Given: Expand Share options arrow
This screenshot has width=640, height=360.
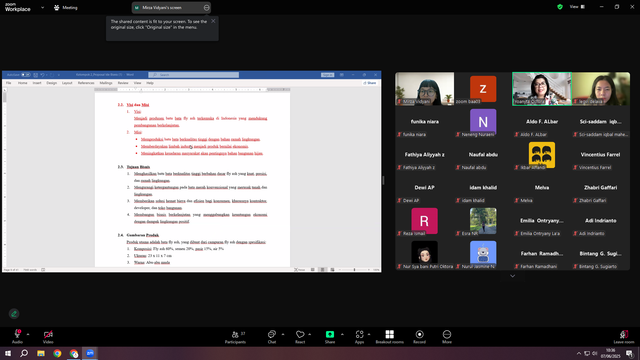Looking at the screenshot, I should (x=342, y=334).
